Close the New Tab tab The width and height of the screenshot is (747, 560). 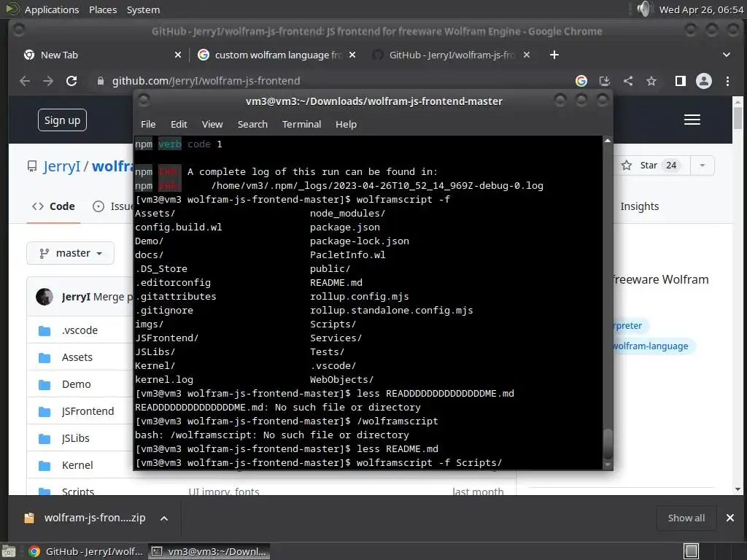tap(178, 55)
